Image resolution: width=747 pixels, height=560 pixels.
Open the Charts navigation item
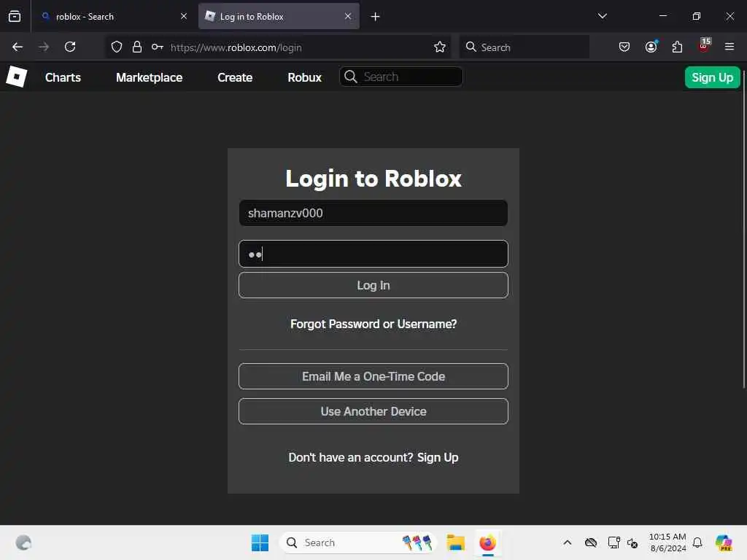[x=63, y=77]
